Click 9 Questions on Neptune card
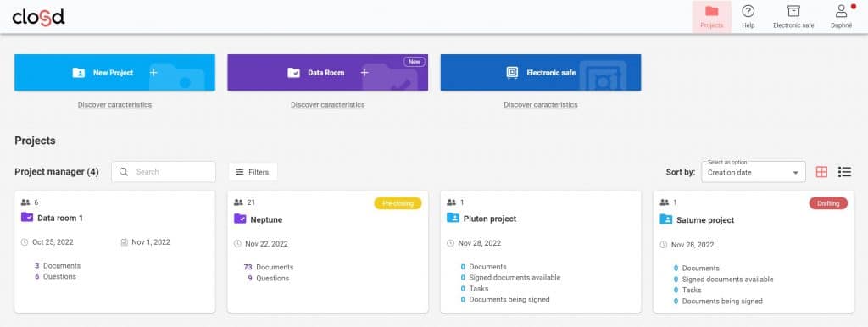 pos(269,278)
